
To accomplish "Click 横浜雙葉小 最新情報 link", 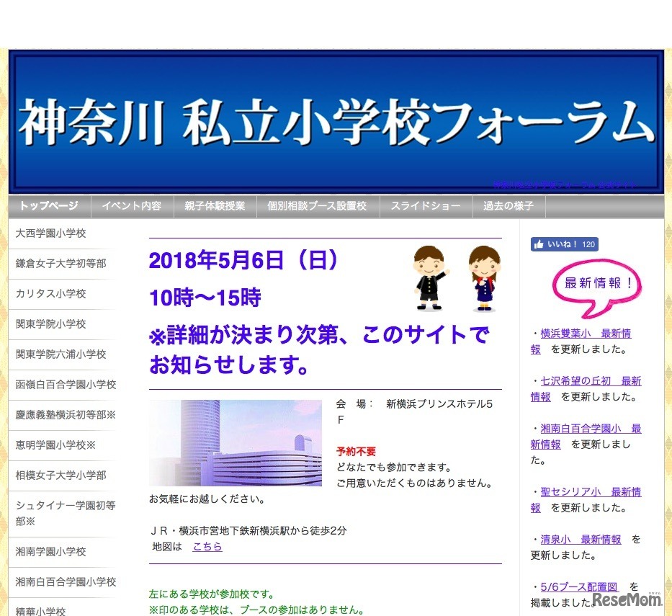I will (585, 333).
